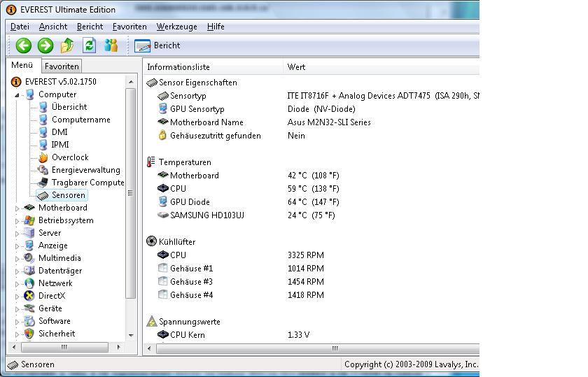This screenshot has height=377, width=588.
Task: Click the Gehäusezutritt gefunden lock icon
Action: pyautogui.click(x=162, y=135)
